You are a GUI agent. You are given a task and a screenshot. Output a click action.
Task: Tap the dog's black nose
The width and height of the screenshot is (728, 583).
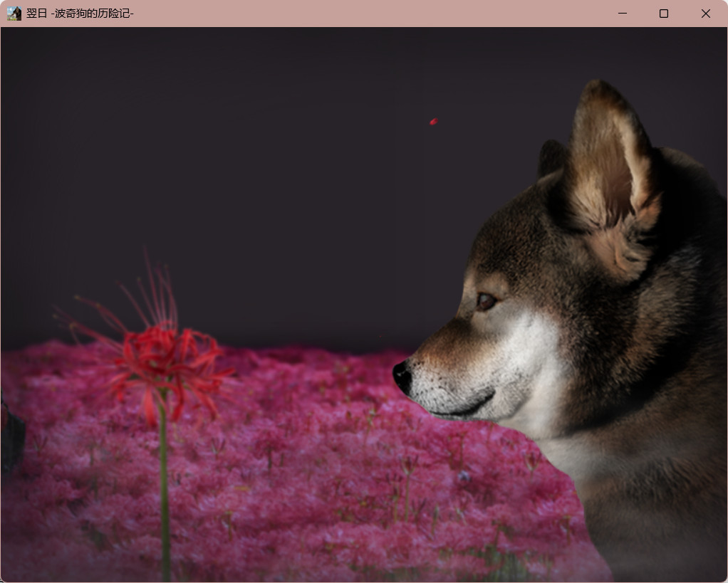point(402,375)
